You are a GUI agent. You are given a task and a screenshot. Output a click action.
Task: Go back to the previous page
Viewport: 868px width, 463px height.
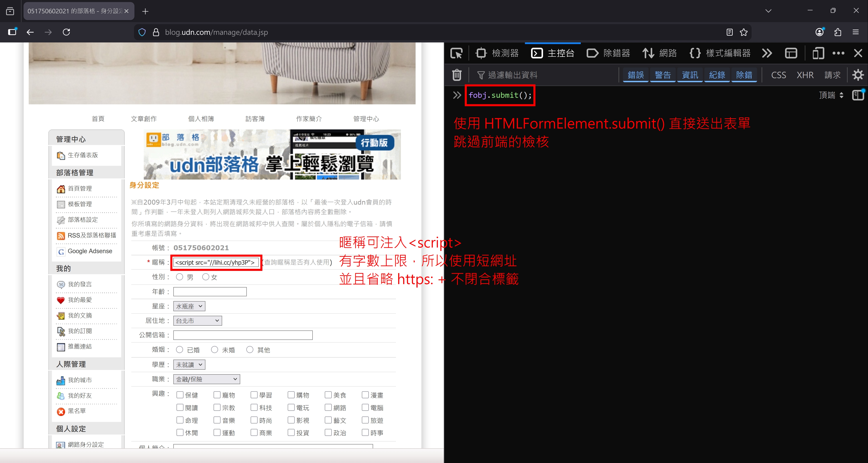(30, 32)
